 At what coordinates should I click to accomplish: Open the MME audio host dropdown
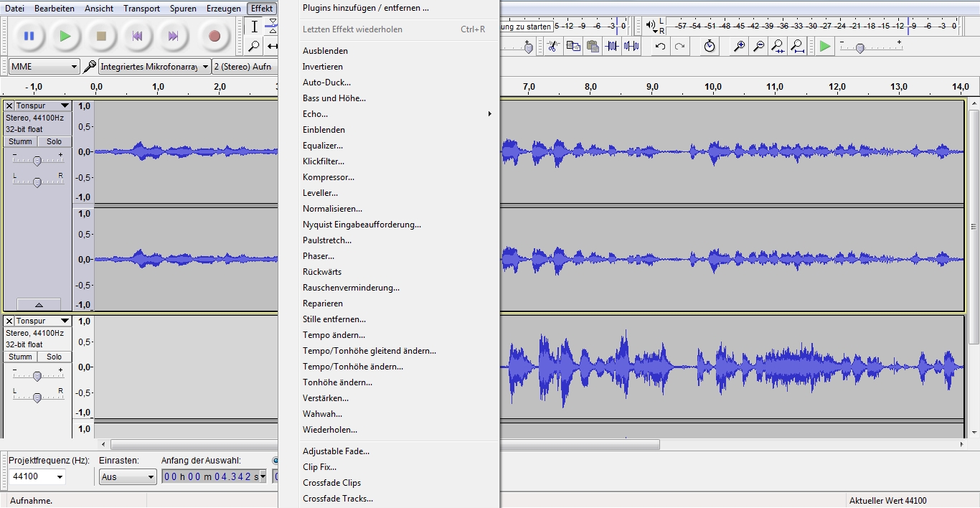click(44, 67)
